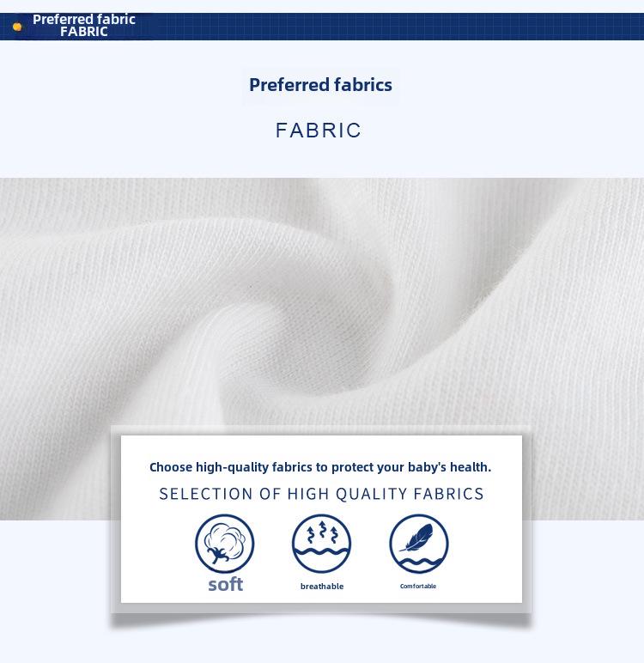Screen dimensions: 644x663
Task: Click the bold 'Preferred fabrics' heading
Action: pyautogui.click(x=320, y=85)
